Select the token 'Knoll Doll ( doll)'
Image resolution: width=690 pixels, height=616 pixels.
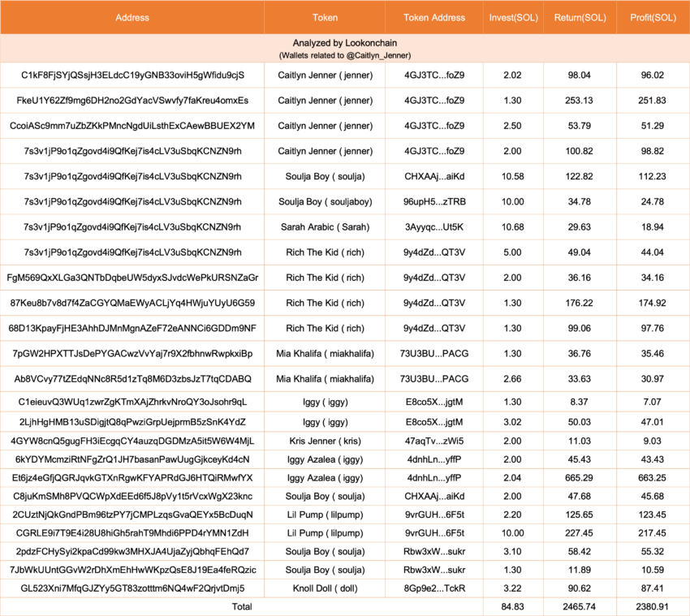326,588
